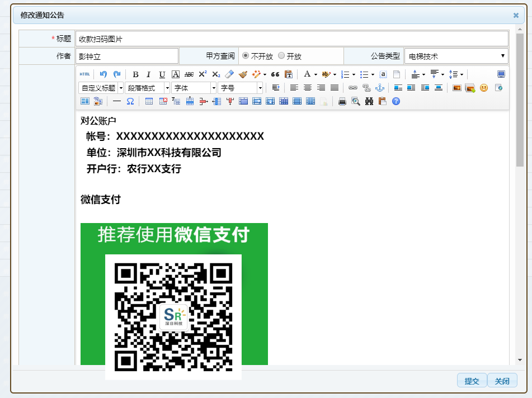532x398 pixels.
Task: Insert an anchor with the anchor icon
Action: (379, 88)
